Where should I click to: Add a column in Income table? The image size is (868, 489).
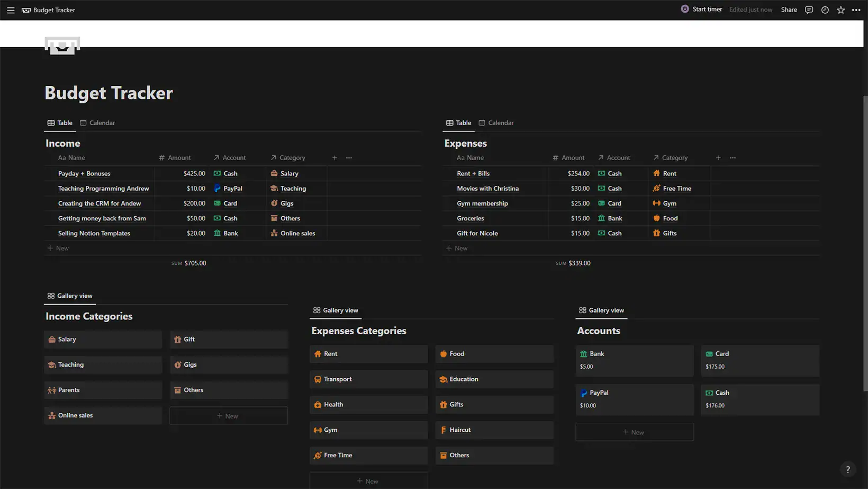[334, 158]
